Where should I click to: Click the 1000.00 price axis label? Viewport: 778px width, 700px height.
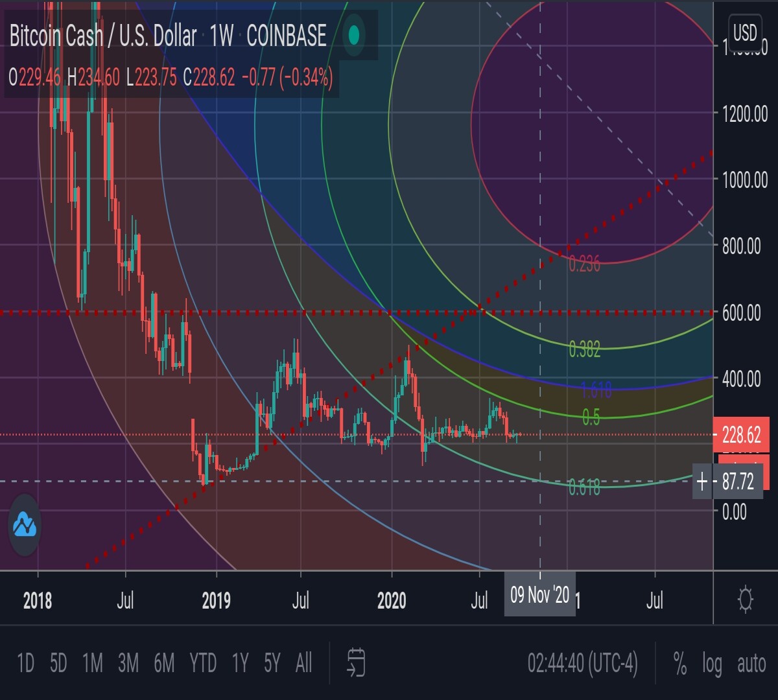coord(745,180)
